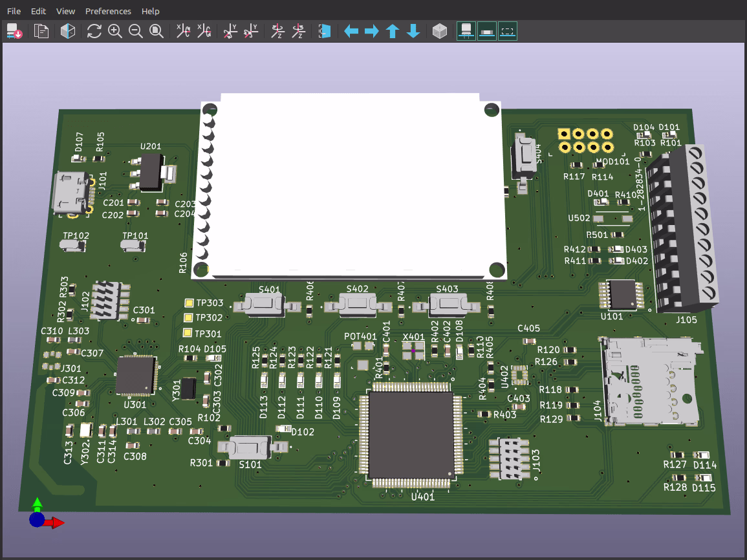This screenshot has height=560, width=747.
Task: Toggle orthographic projection cube icon
Action: click(x=440, y=31)
